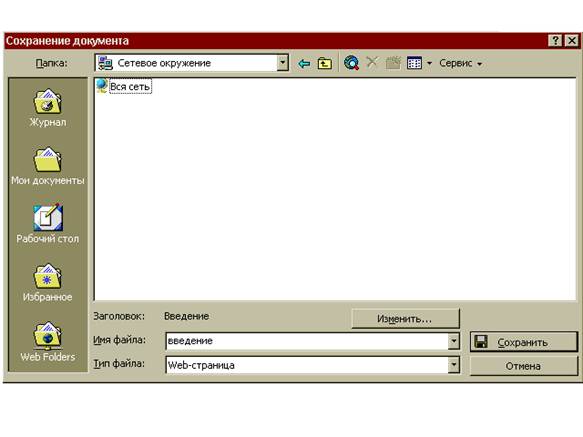Click the green Back arrow icon
The image size is (583, 437).
click(x=304, y=64)
